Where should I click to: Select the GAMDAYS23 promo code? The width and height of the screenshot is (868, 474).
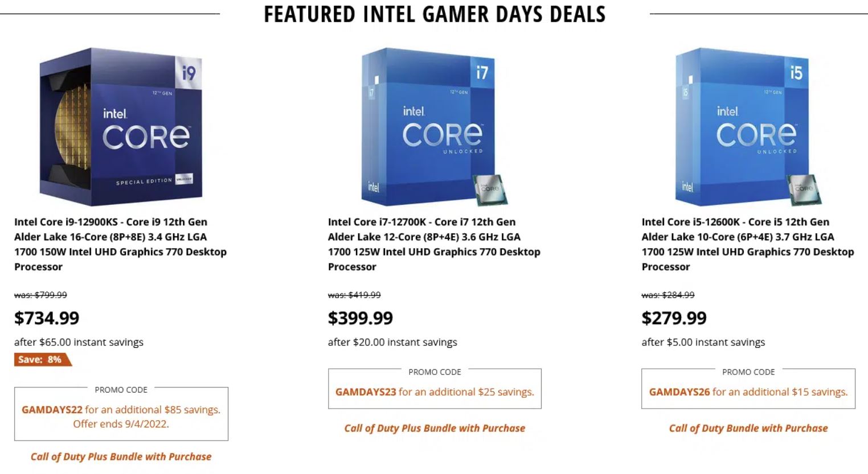click(x=366, y=392)
